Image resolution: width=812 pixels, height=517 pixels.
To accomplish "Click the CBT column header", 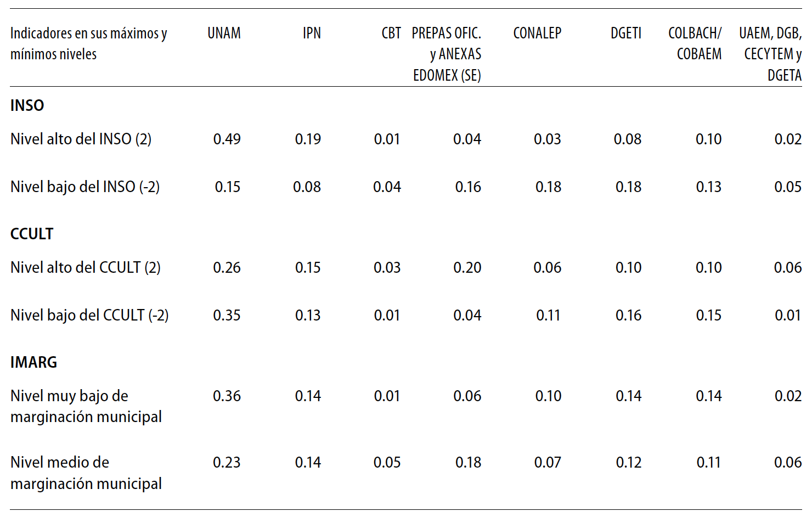I will tap(391, 33).
